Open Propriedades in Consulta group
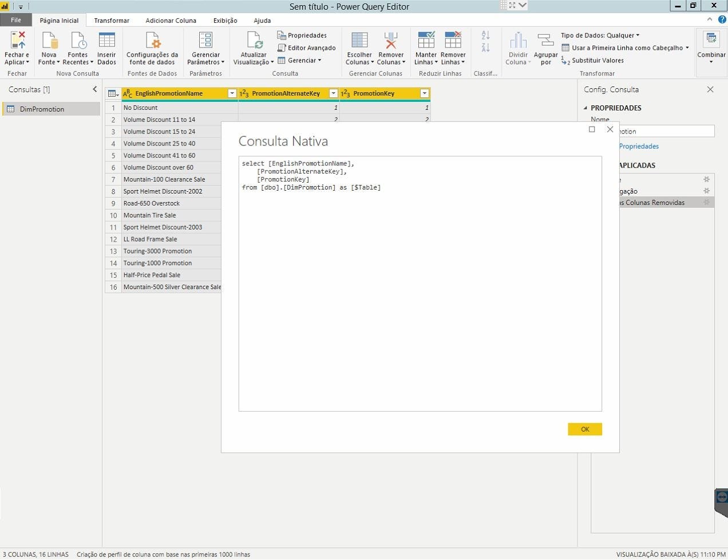 tap(302, 36)
